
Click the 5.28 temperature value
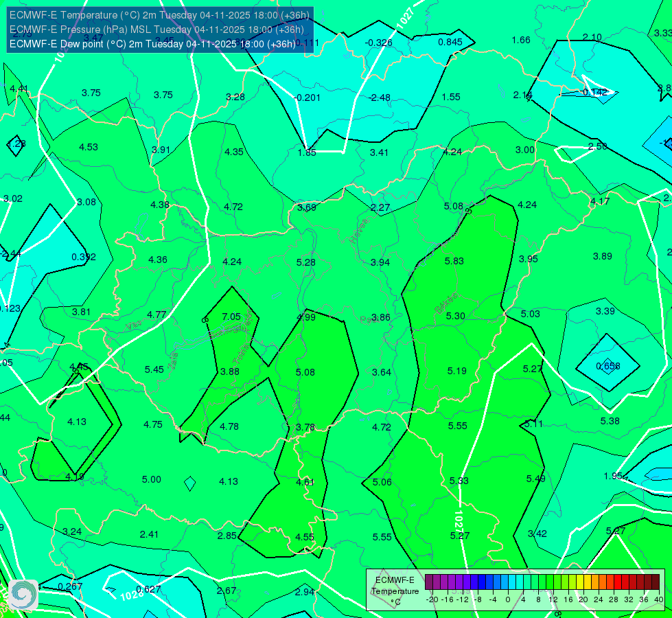tap(306, 262)
